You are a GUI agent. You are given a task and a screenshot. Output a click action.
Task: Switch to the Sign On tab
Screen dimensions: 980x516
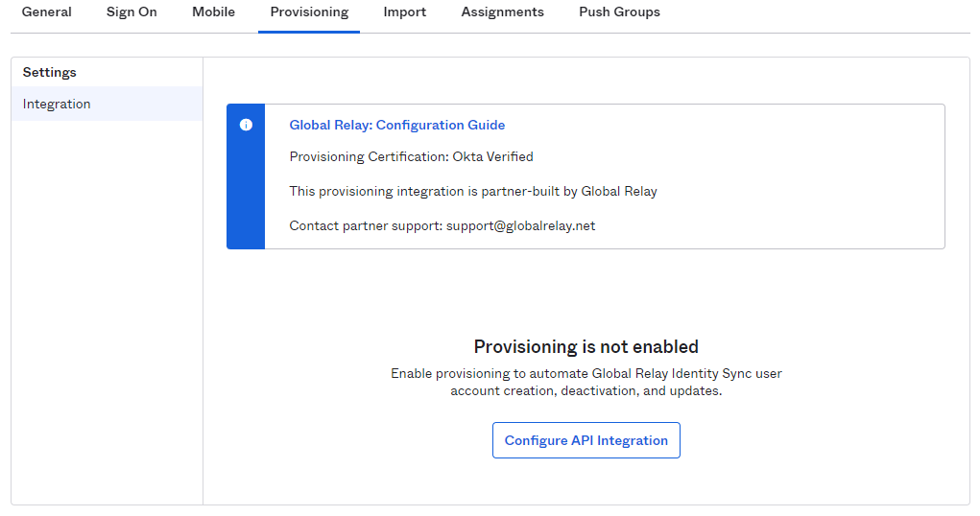pos(131,12)
